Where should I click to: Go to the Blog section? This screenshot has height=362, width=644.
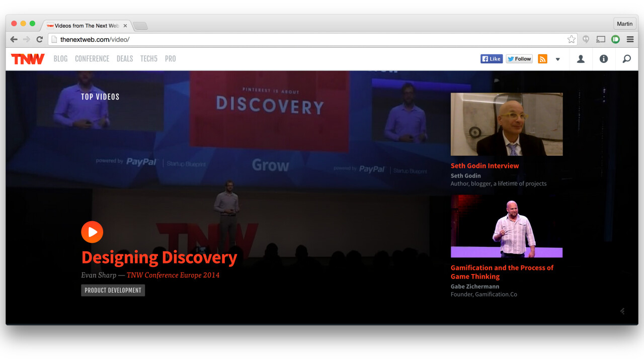(60, 59)
